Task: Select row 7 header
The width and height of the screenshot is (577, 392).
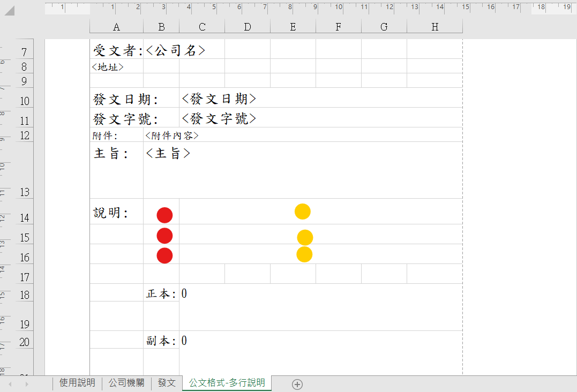Action: tap(24, 49)
